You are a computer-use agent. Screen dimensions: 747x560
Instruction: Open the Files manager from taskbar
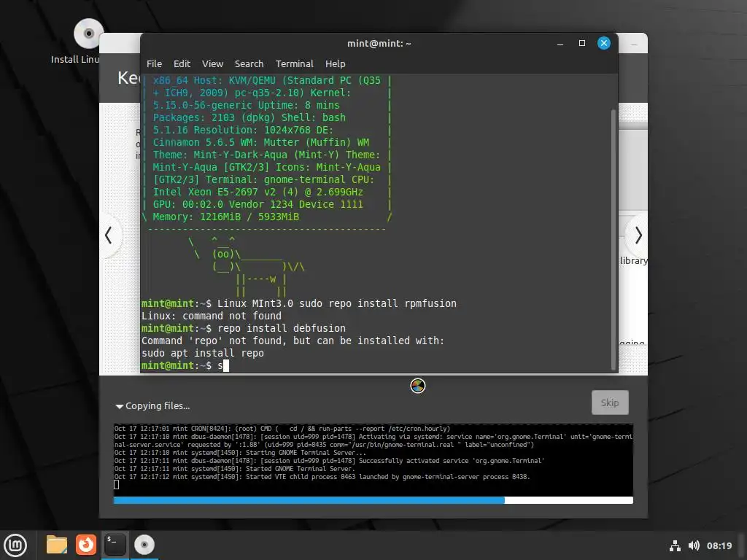tap(56, 545)
